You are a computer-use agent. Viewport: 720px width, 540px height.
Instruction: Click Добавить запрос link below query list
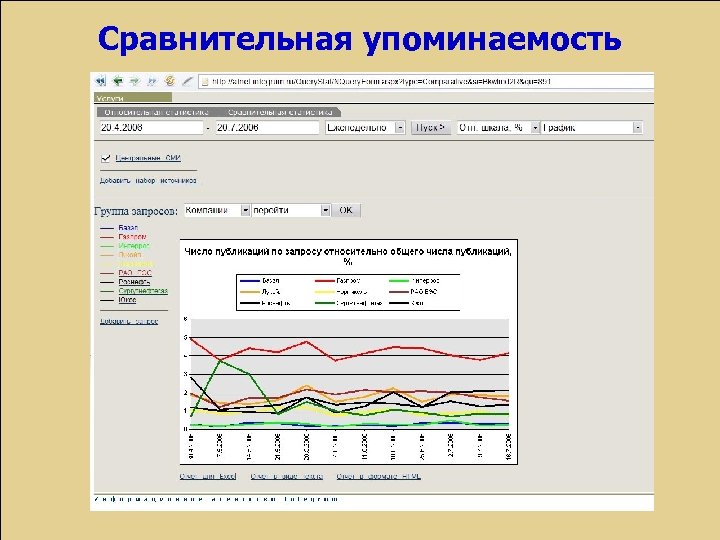(x=129, y=321)
